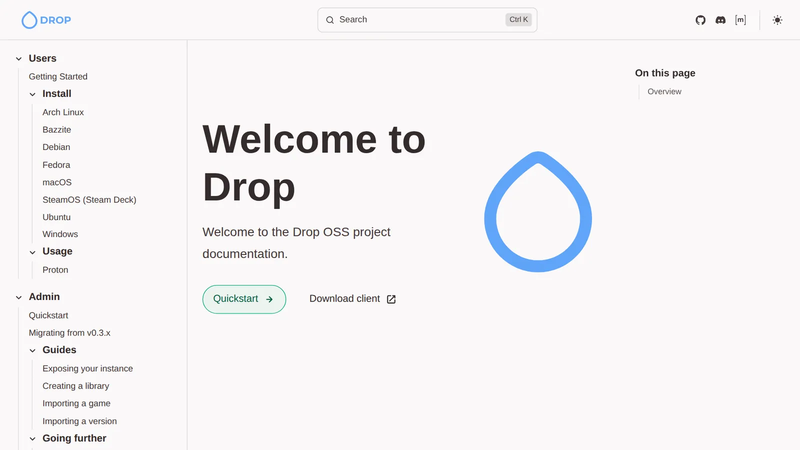Toggle the light/dark theme sun icon
Viewport: 800px width, 450px height.
click(x=777, y=20)
